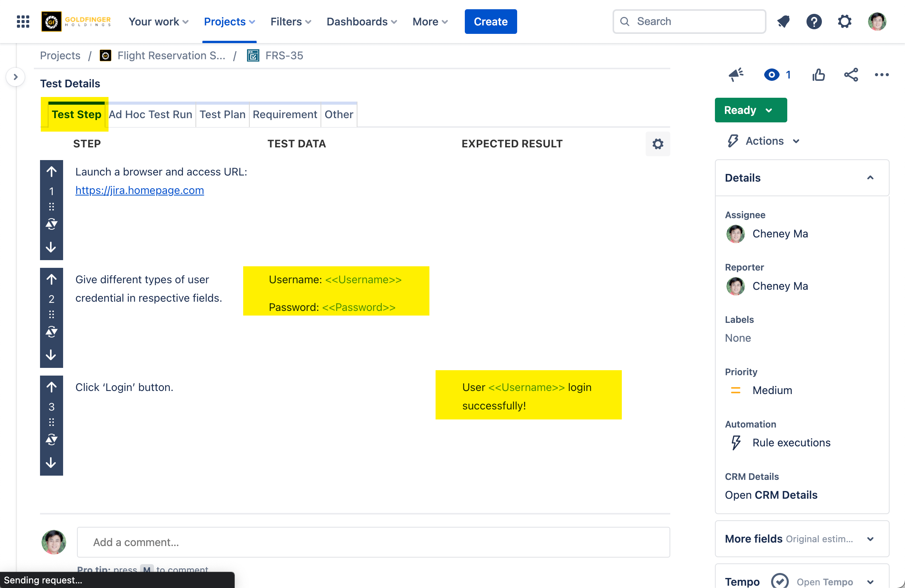This screenshot has height=588, width=905.
Task: Switch to Ad Hoc Test Run tab
Action: coord(150,115)
